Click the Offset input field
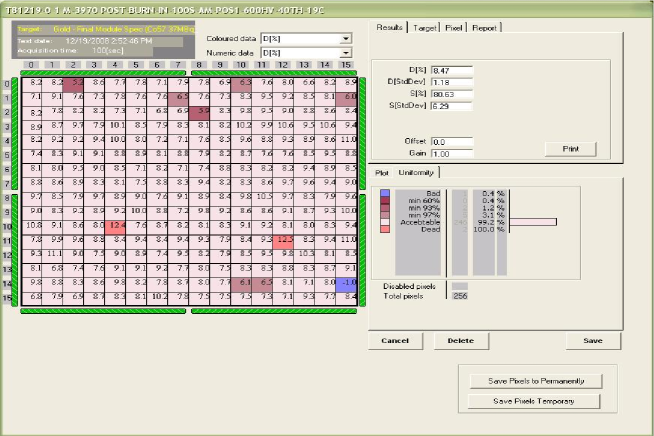The image size is (654, 436). (x=451, y=142)
